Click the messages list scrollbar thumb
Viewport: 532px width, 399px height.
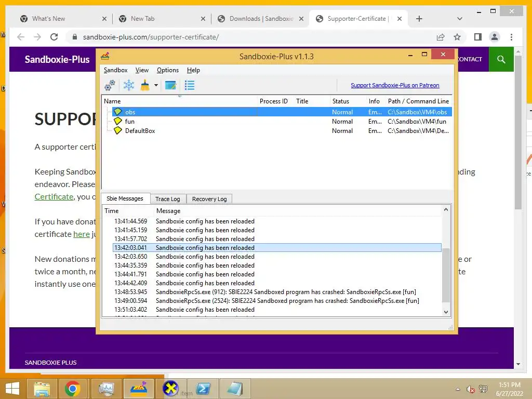pyautogui.click(x=446, y=275)
